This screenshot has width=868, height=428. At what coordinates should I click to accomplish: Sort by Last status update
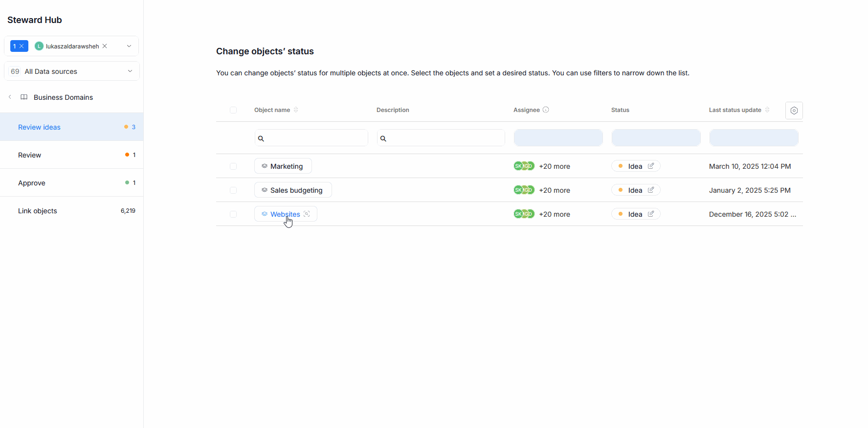point(767,110)
